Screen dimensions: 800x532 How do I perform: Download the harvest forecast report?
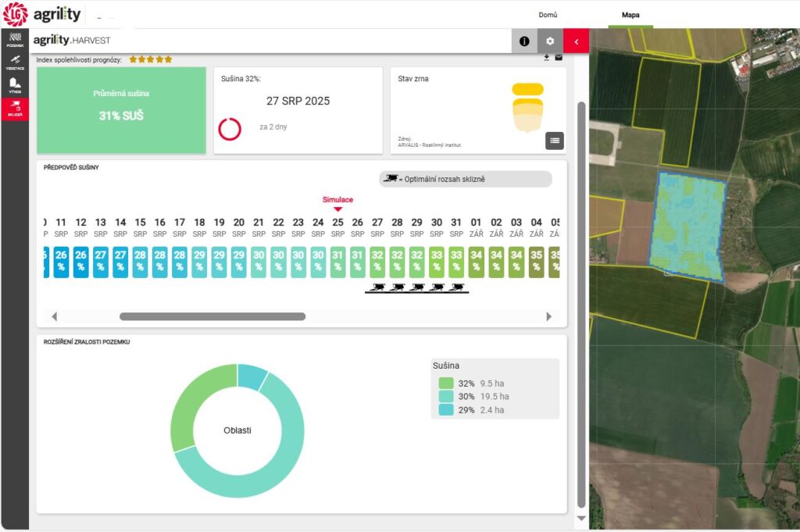pos(547,58)
